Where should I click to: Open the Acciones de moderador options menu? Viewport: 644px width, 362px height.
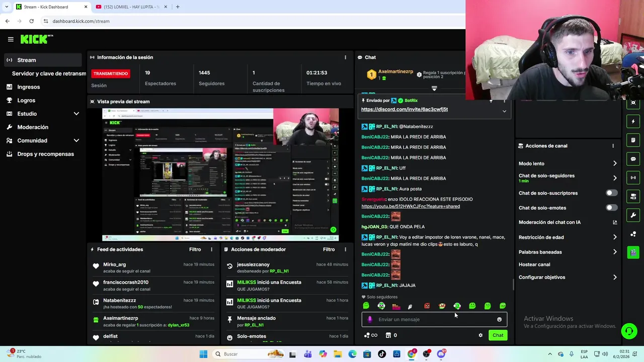345,249
